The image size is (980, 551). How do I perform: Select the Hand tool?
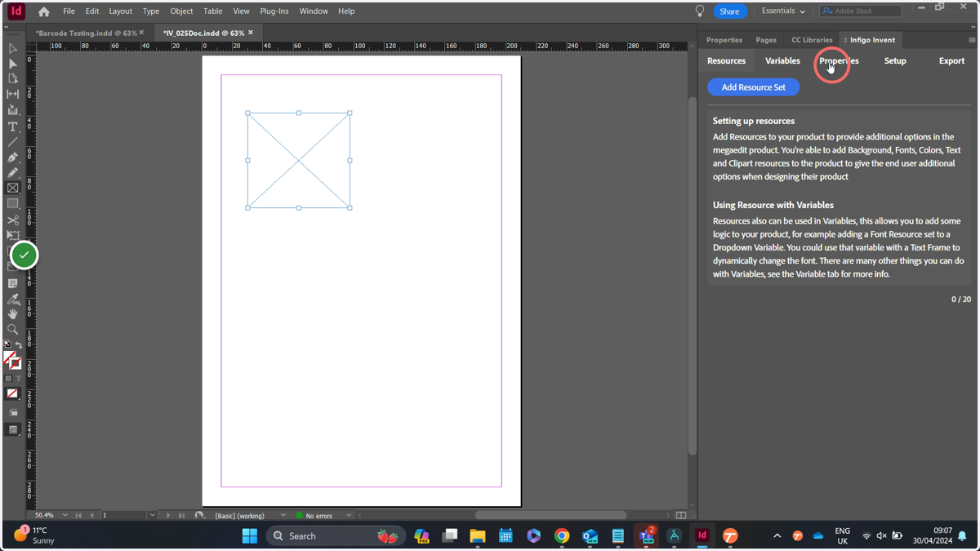(12, 314)
